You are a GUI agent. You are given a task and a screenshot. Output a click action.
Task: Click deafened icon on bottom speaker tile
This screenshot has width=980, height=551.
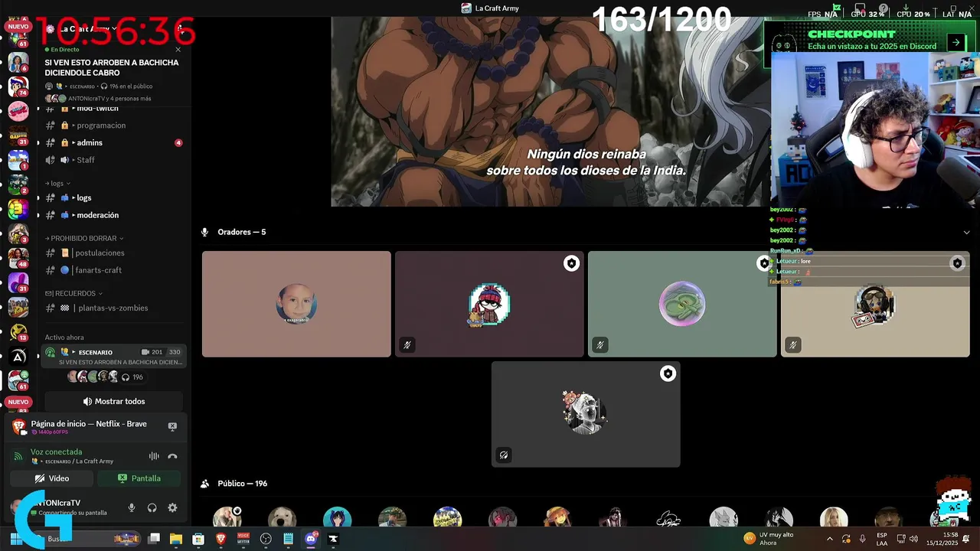click(x=504, y=455)
